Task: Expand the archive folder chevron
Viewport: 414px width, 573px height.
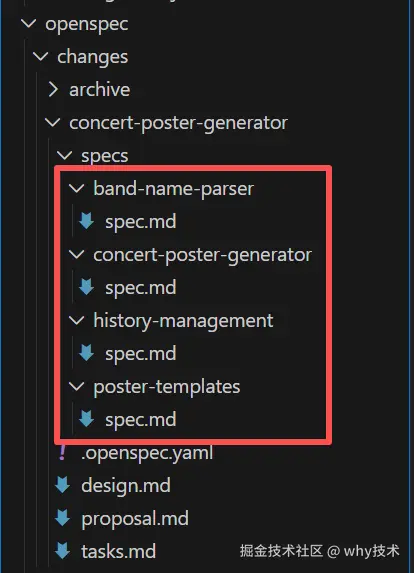Action: point(53,90)
